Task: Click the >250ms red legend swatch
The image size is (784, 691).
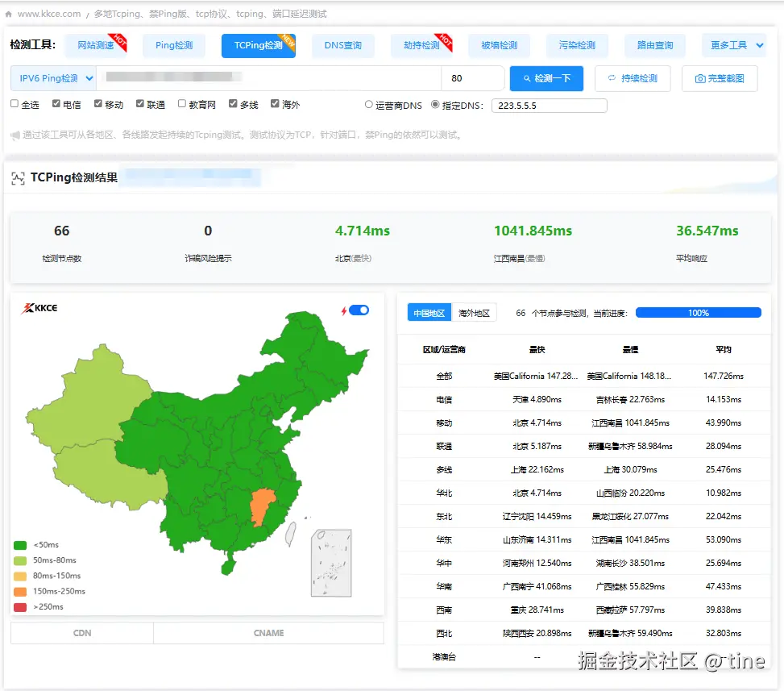Action: pyautogui.click(x=20, y=607)
